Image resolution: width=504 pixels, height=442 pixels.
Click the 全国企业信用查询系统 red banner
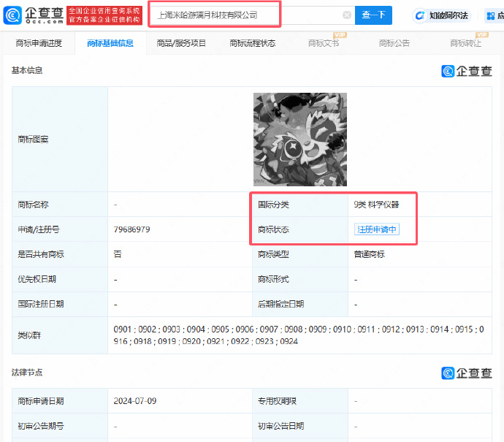pyautogui.click(x=114, y=15)
